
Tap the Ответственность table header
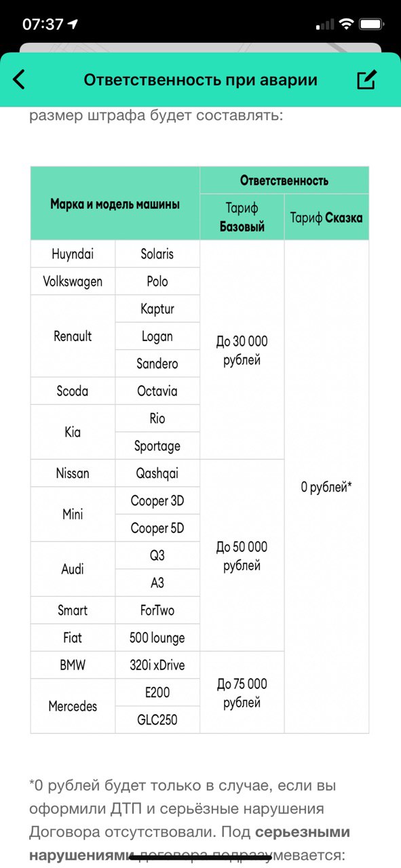click(x=284, y=180)
